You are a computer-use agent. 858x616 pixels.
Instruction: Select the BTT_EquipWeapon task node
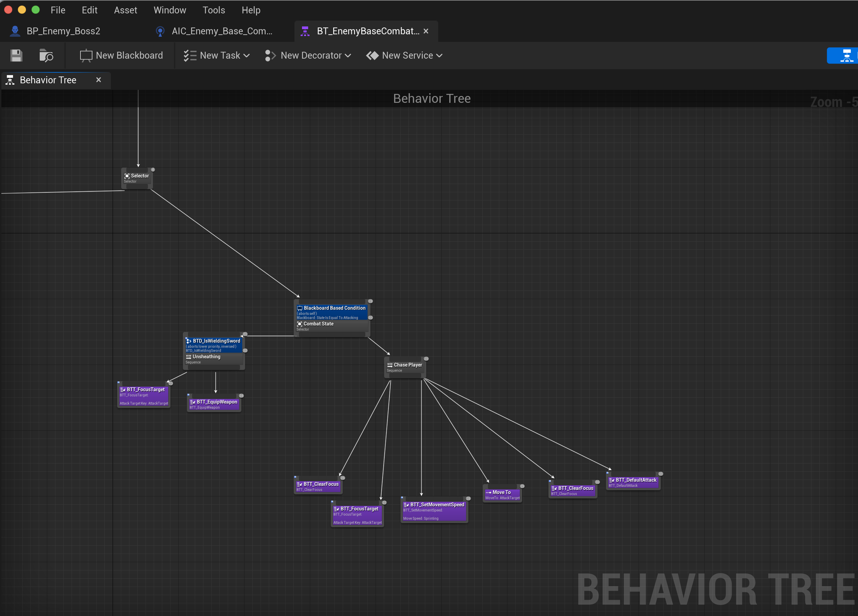click(214, 404)
